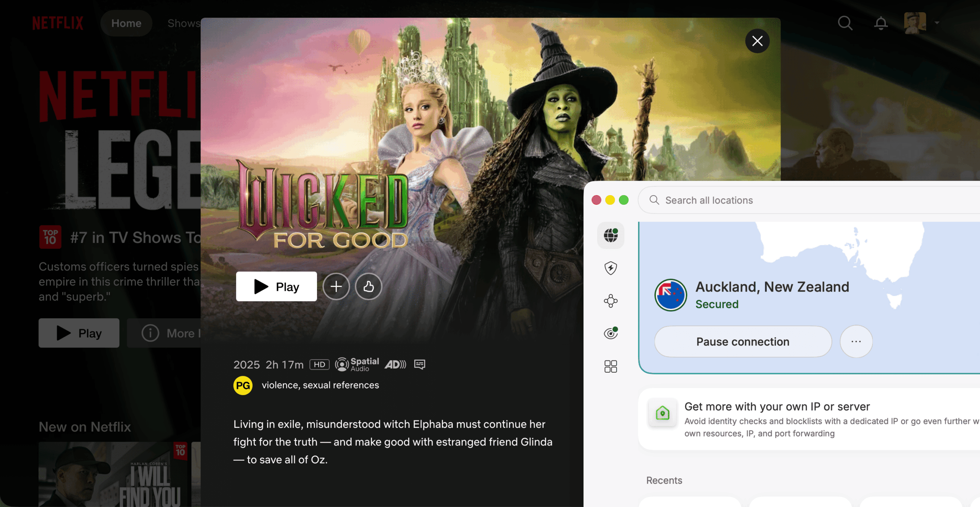
Task: Click the PG rating badge
Action: click(x=243, y=385)
